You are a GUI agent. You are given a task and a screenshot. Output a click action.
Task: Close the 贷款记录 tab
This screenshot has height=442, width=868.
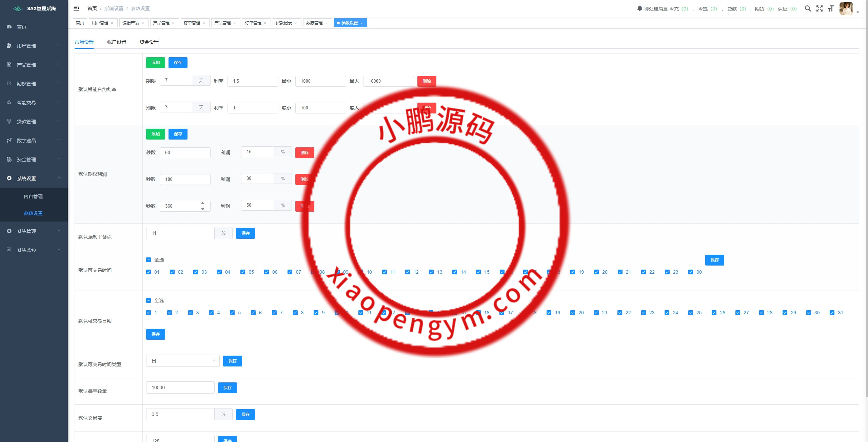(296, 23)
